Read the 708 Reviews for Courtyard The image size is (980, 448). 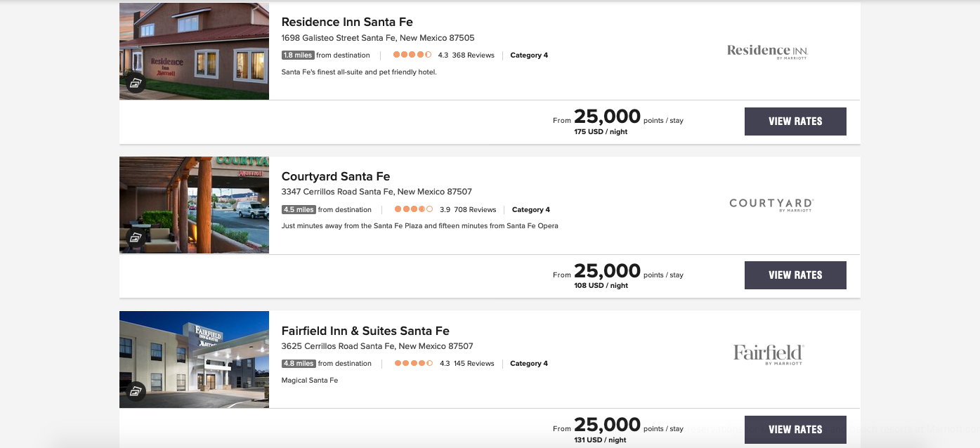pos(475,210)
